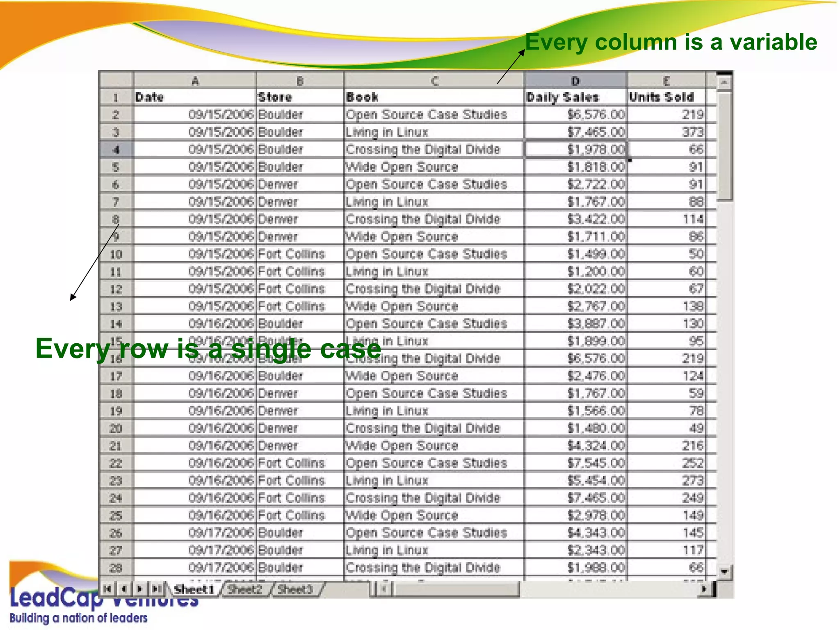Screen dimensions: 840x630
Task: Select 'Denver' store cell in row 6
Action: pos(300,184)
